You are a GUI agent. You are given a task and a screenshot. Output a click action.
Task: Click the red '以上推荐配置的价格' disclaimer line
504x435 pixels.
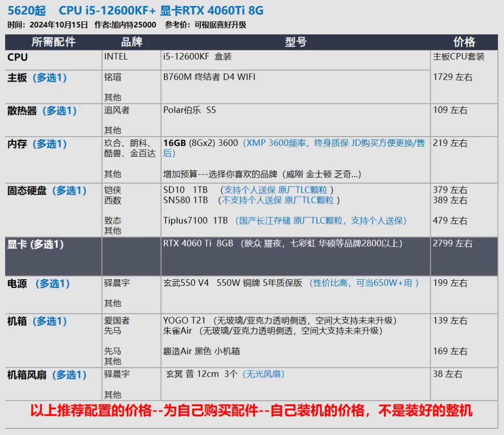252,411
